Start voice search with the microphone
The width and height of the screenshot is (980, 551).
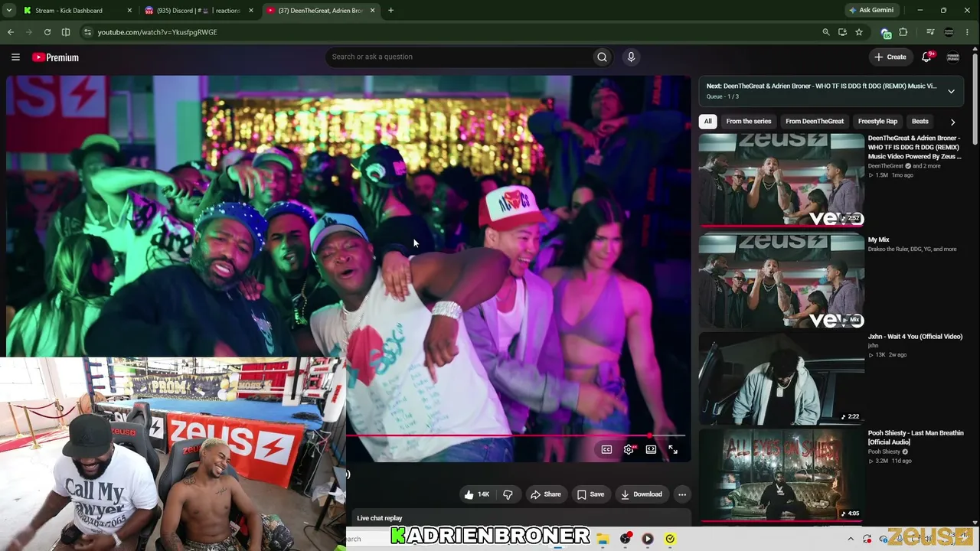point(631,57)
